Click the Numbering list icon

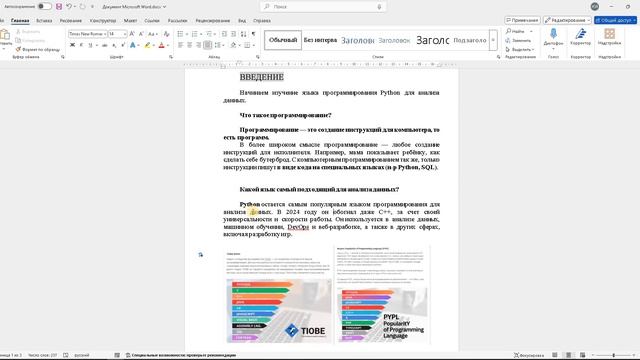[x=194, y=34]
